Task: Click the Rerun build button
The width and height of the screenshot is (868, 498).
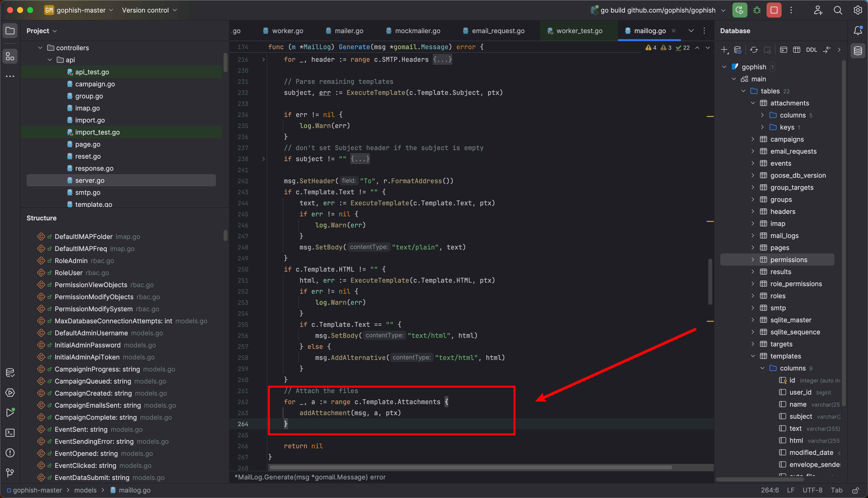Action: coord(739,10)
